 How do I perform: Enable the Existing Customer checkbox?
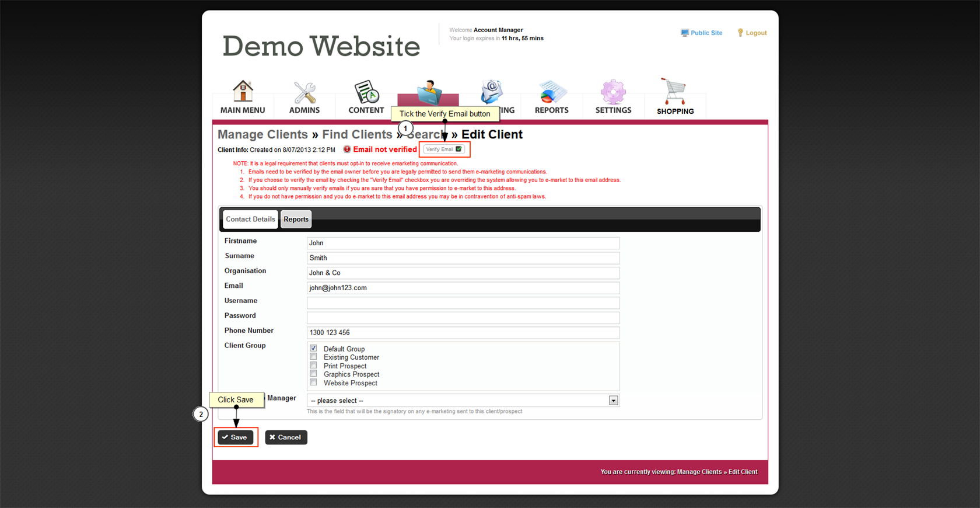314,357
